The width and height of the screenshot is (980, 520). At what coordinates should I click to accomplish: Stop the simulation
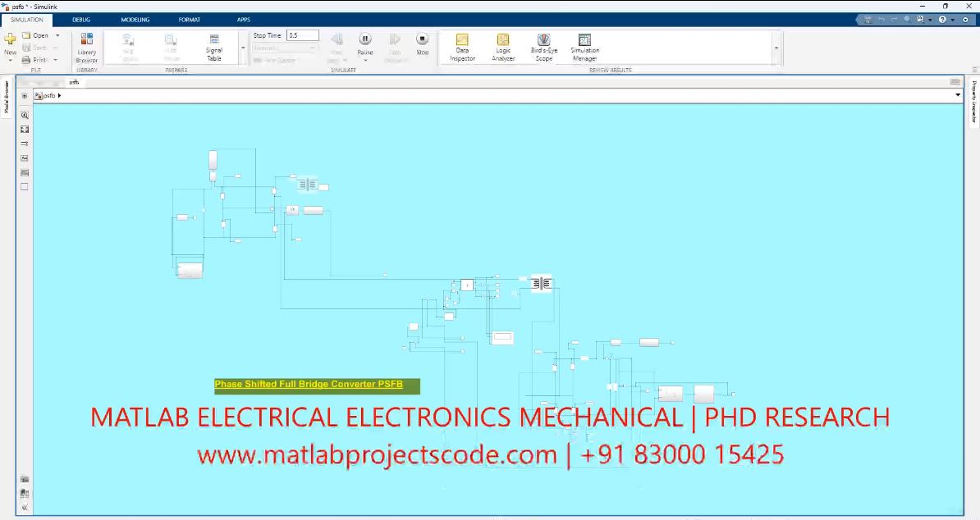(x=423, y=43)
